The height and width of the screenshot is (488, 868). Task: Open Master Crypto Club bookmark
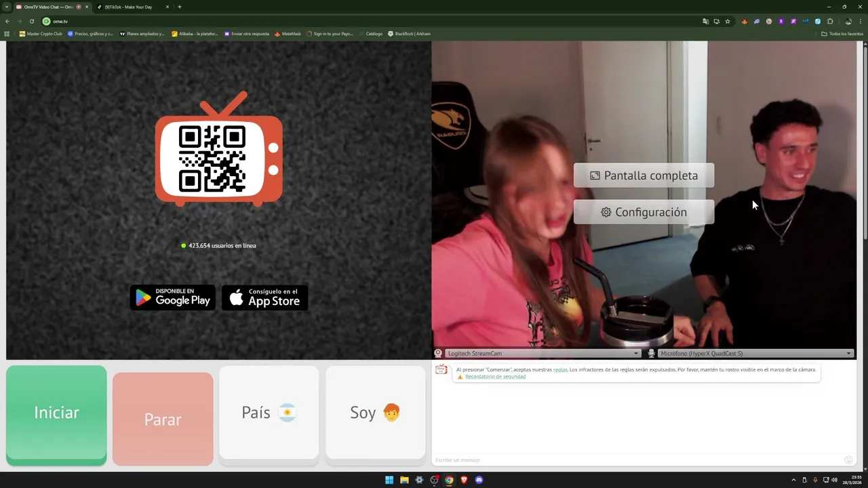point(41,33)
